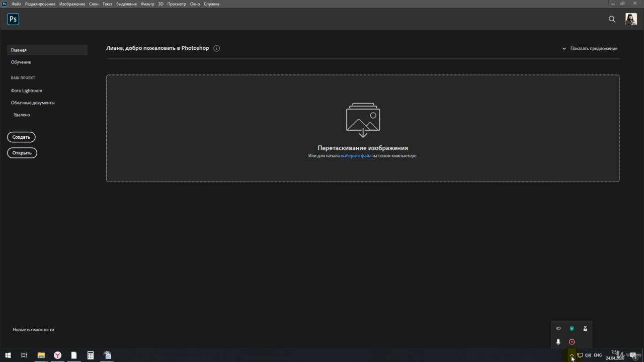Open File Explorer from the taskbar

point(41,355)
